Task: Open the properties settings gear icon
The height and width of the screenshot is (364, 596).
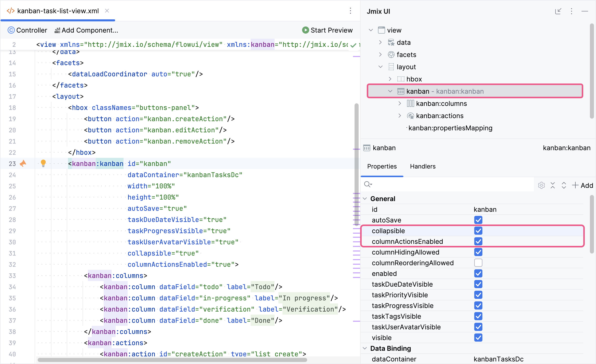Action: pyautogui.click(x=541, y=185)
